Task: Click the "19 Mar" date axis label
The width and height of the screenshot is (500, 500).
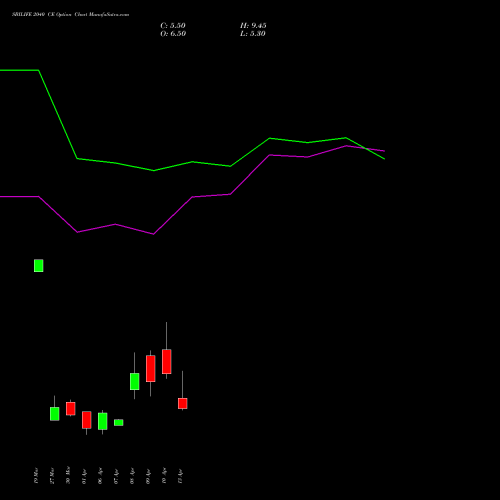Action: tap(36, 476)
